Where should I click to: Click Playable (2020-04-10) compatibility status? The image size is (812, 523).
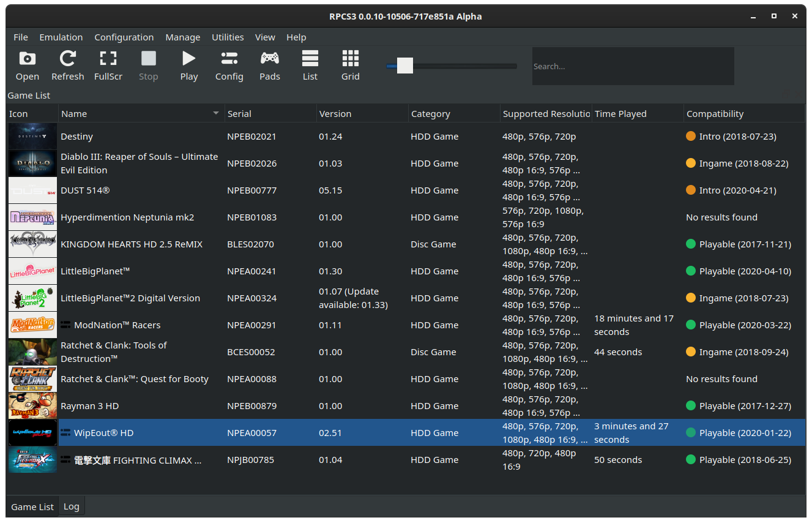(x=739, y=271)
